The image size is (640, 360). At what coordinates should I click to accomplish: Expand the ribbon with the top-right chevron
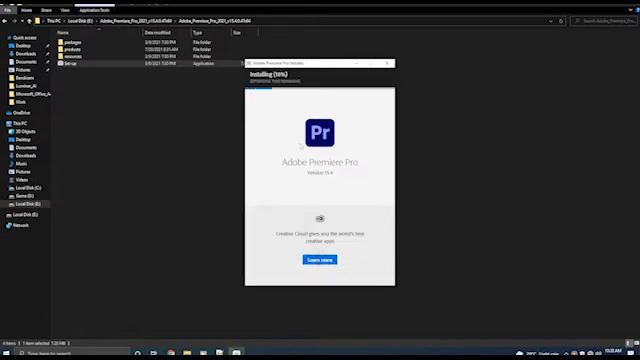pyautogui.click(x=630, y=10)
